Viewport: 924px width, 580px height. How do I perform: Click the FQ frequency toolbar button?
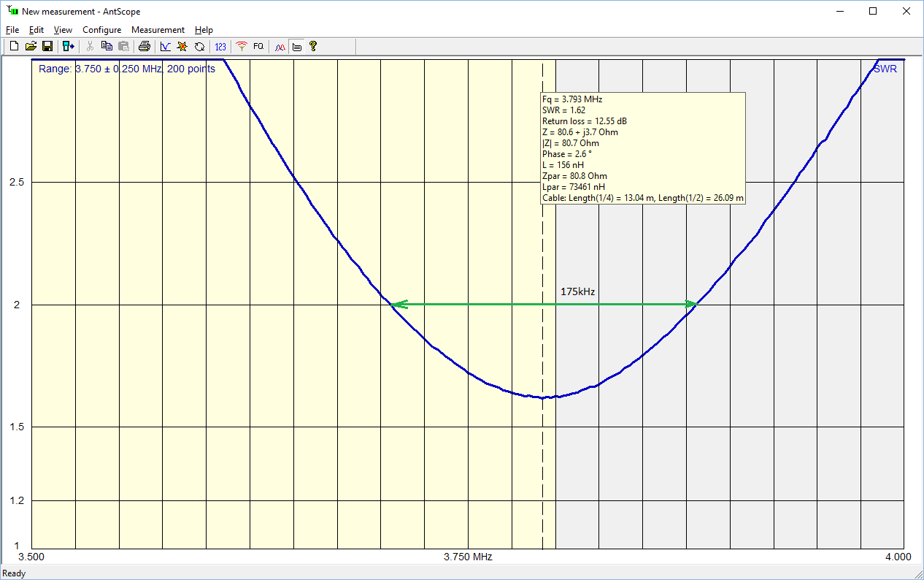point(258,47)
